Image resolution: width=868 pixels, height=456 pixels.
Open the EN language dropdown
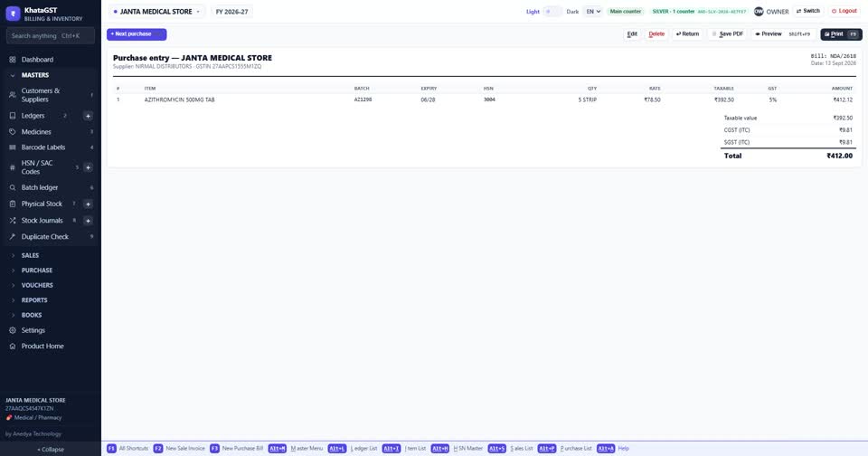(x=593, y=11)
